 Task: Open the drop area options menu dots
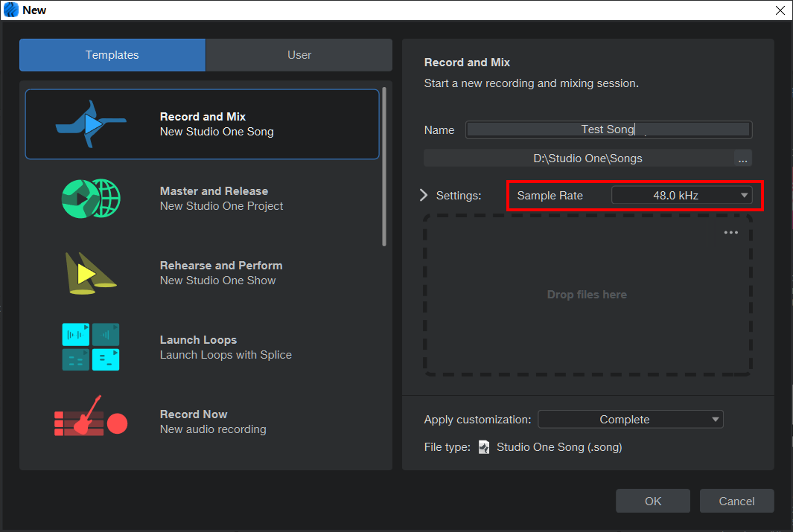(730, 232)
